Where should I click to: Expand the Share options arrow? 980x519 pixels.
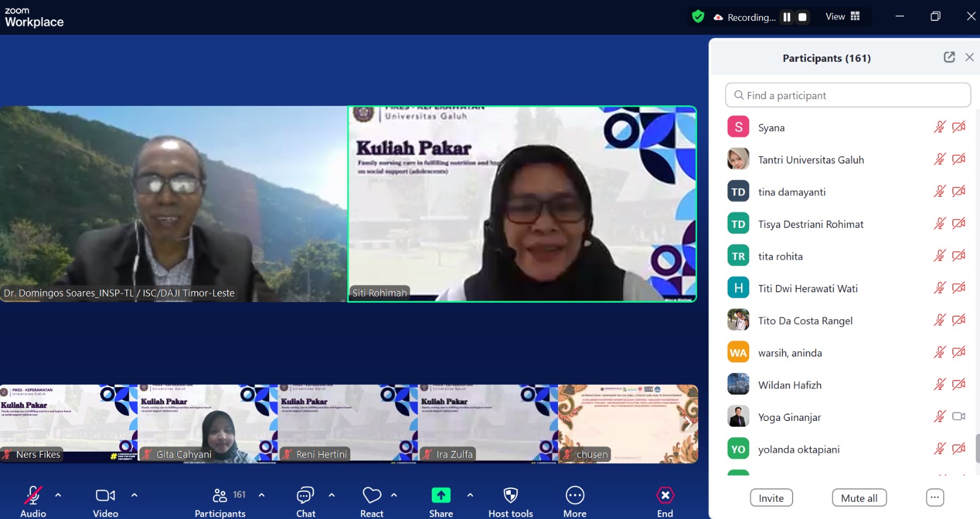[x=470, y=495]
